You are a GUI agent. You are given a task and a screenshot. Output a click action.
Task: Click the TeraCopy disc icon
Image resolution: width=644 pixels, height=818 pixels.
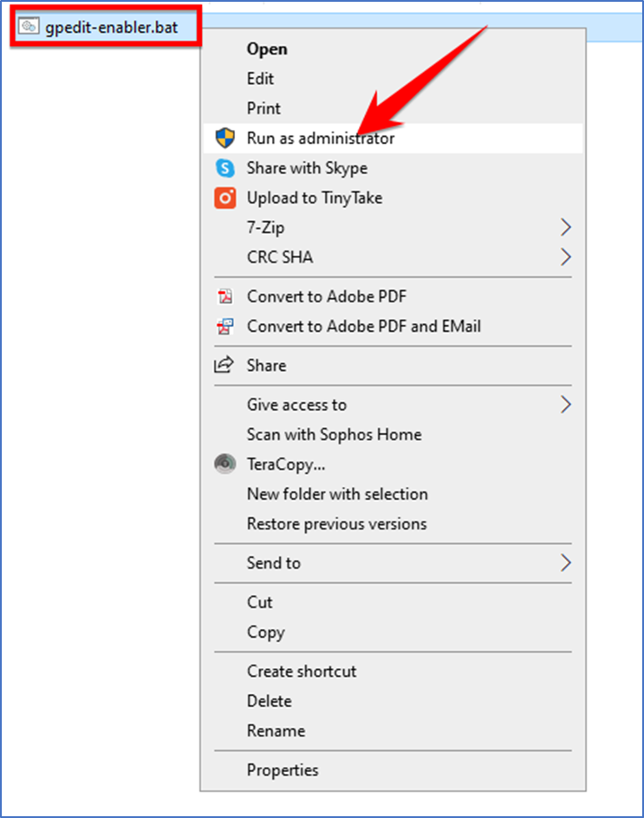pyautogui.click(x=225, y=464)
